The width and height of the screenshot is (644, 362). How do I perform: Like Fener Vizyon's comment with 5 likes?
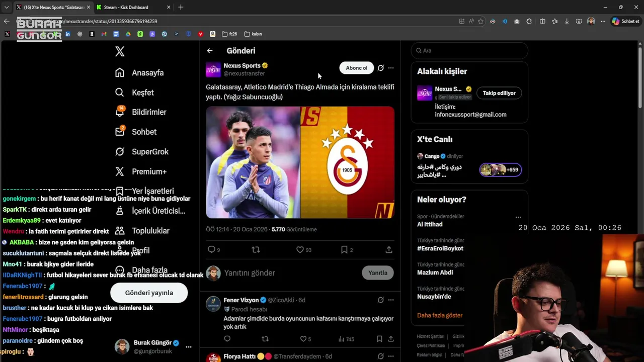303,339
